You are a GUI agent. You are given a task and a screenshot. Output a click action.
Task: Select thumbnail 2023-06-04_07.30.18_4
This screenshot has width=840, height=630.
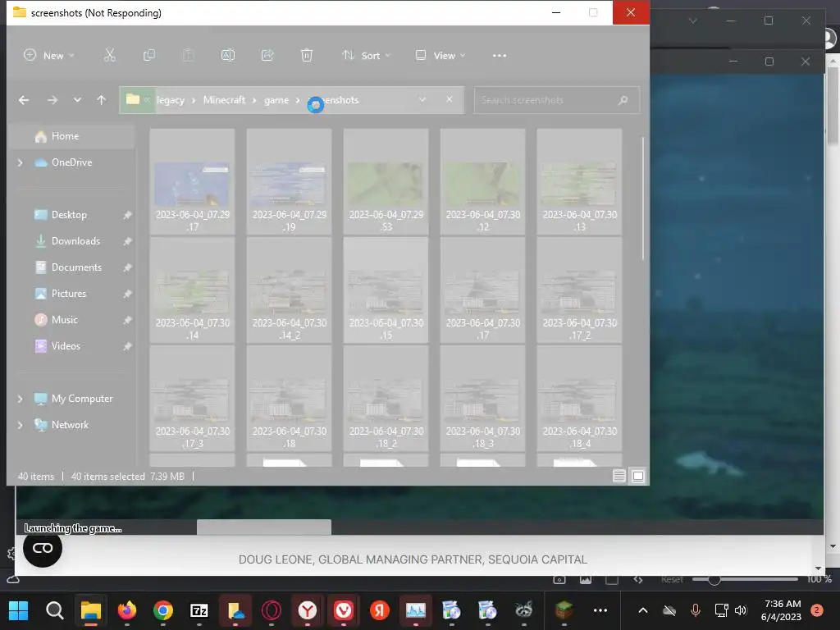(580, 399)
